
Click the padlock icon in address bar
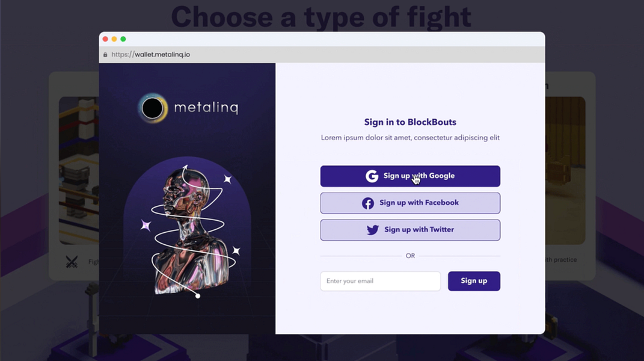pos(105,54)
